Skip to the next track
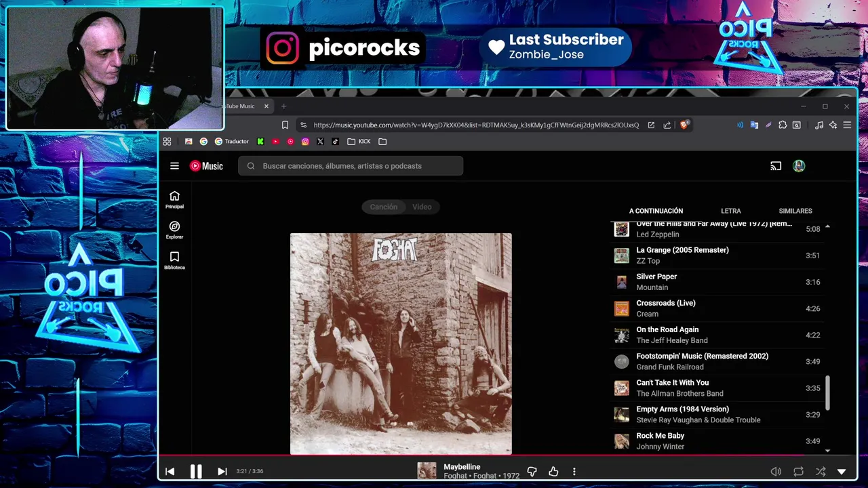The width and height of the screenshot is (868, 488). pos(222,472)
